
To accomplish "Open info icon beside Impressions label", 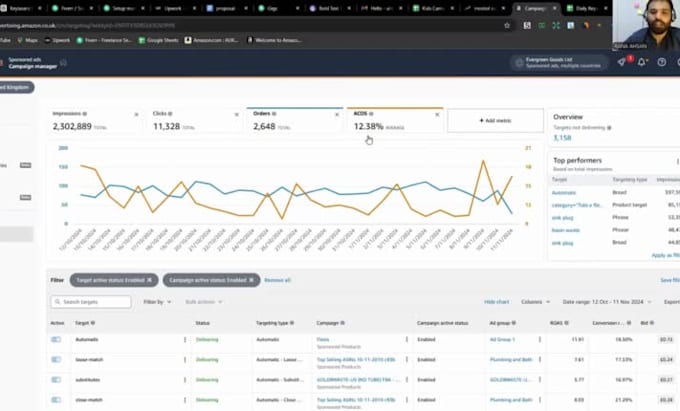I will click(85, 114).
